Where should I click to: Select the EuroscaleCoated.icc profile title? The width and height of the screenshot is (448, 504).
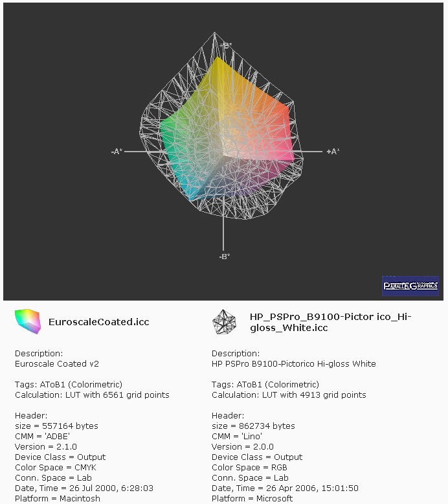click(x=99, y=322)
